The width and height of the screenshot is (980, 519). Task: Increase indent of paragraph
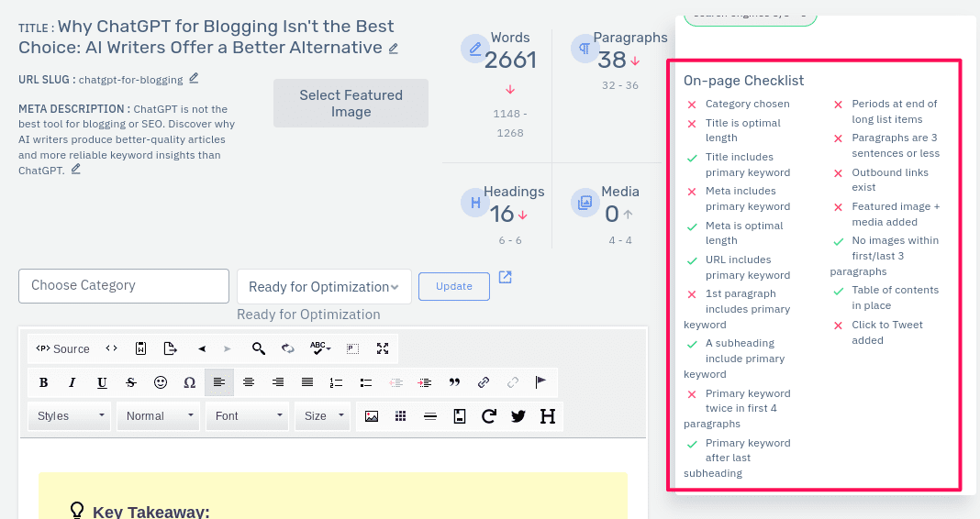pos(424,382)
